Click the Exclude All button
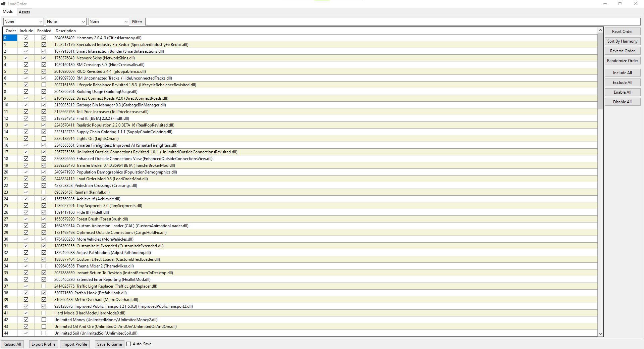This screenshot has height=349, width=644. pos(623,83)
